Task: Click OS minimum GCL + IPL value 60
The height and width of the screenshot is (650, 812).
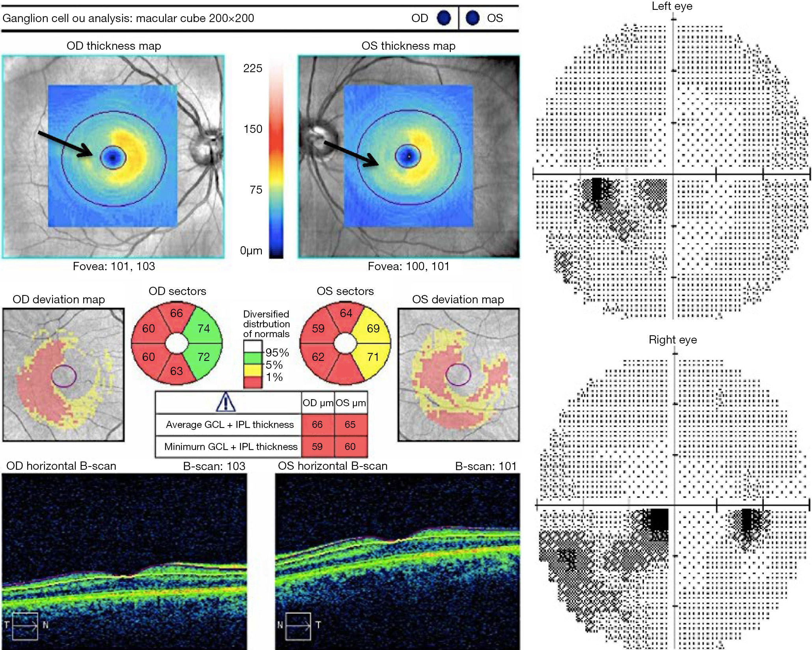Action: click(350, 446)
